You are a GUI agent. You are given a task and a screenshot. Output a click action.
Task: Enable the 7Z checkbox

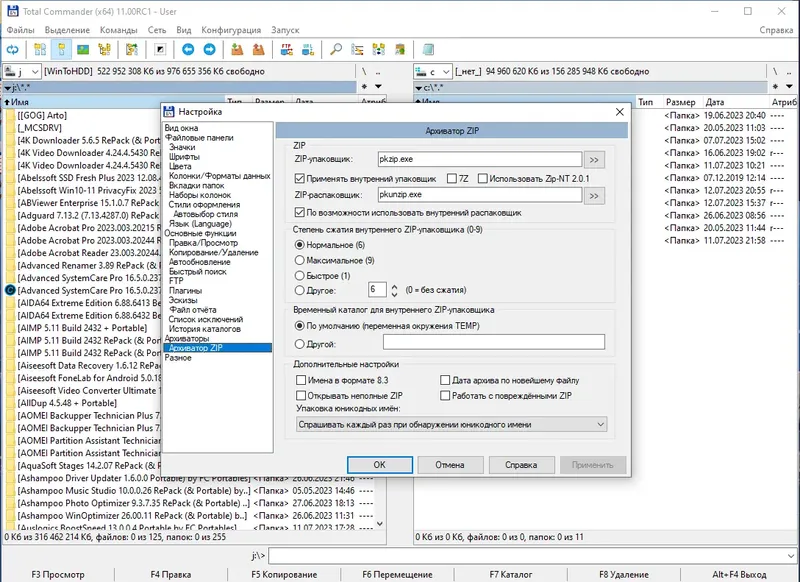tap(452, 178)
